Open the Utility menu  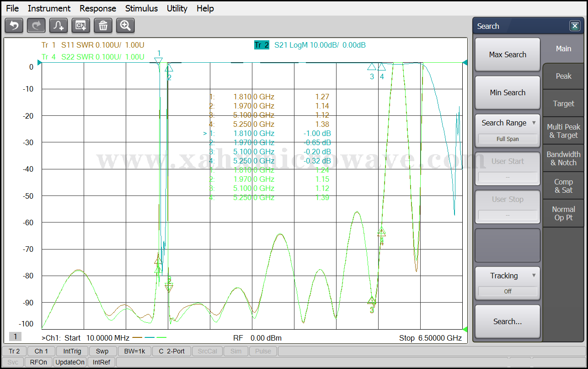point(177,8)
